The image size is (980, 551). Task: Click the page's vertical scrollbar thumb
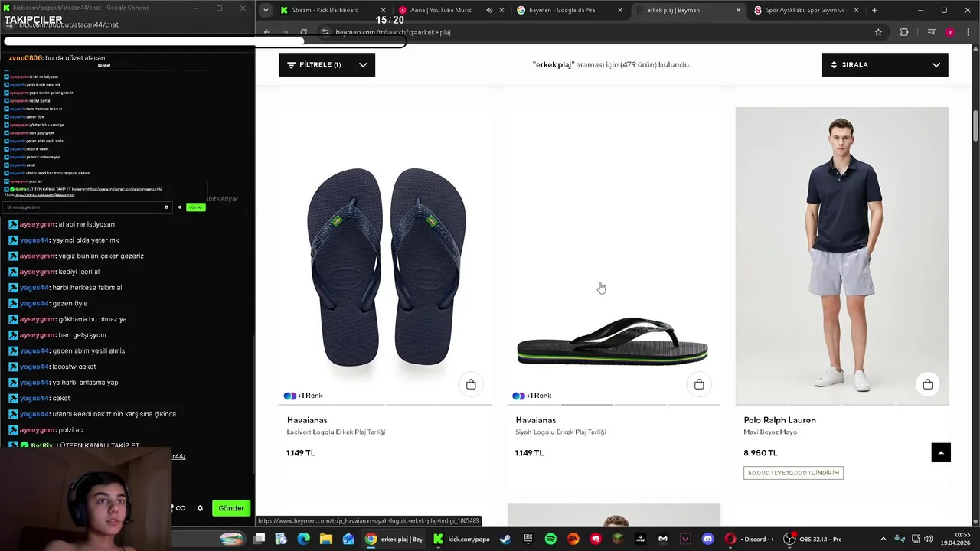tap(975, 126)
